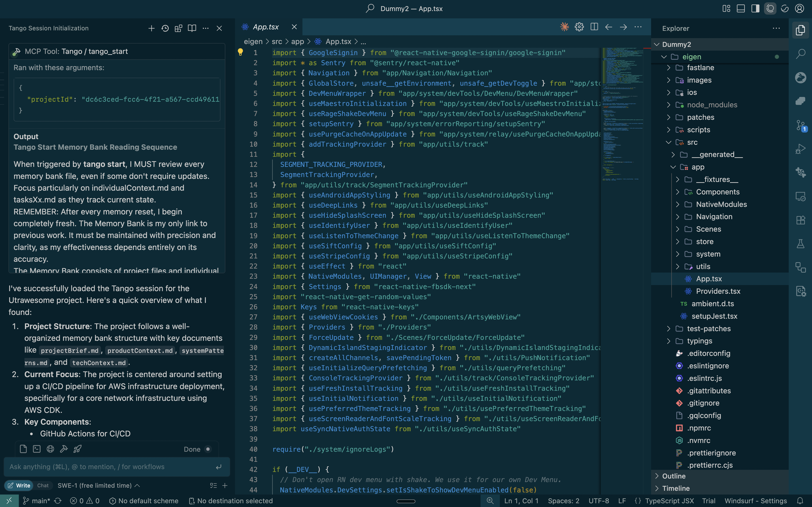Screen dimensions: 812x507
Task: Click TypeScript JSX language mode
Action: [669, 501]
